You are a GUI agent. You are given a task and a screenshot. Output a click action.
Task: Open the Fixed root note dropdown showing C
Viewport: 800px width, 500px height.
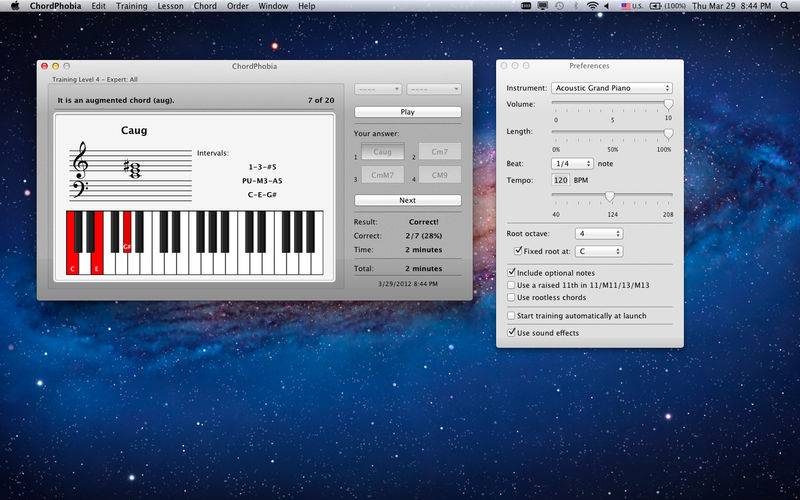(598, 252)
